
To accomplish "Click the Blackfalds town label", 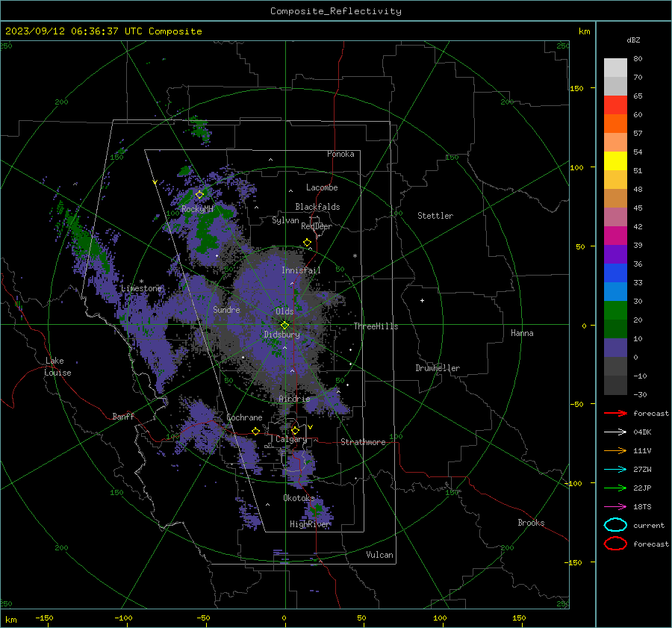I will (x=317, y=207).
